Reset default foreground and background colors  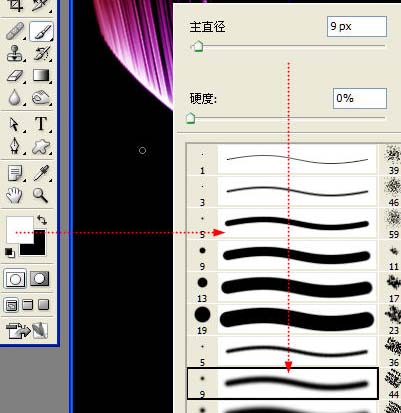point(10,253)
